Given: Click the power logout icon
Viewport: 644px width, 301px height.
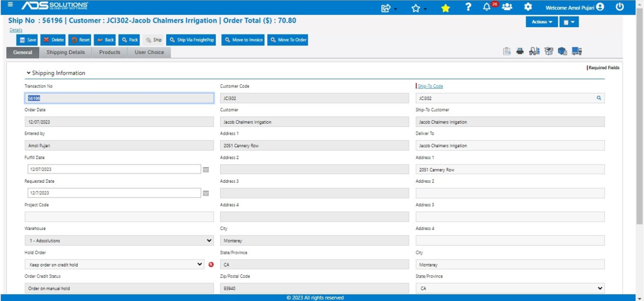Looking at the screenshot, I should point(619,7).
